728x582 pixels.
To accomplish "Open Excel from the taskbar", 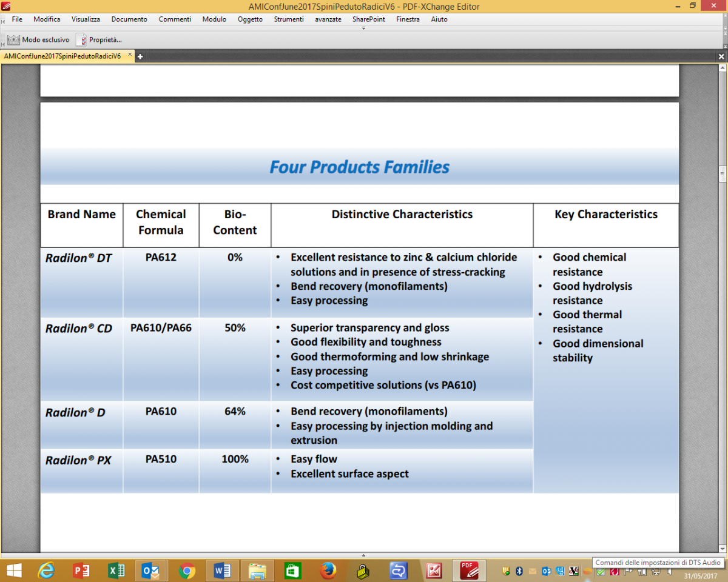I will point(116,570).
